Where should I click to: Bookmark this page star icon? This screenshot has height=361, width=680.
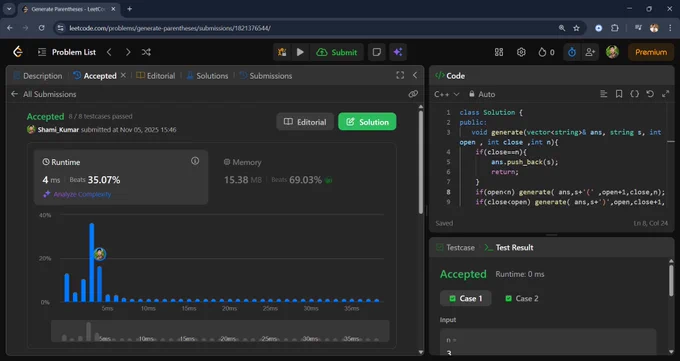[576, 28]
